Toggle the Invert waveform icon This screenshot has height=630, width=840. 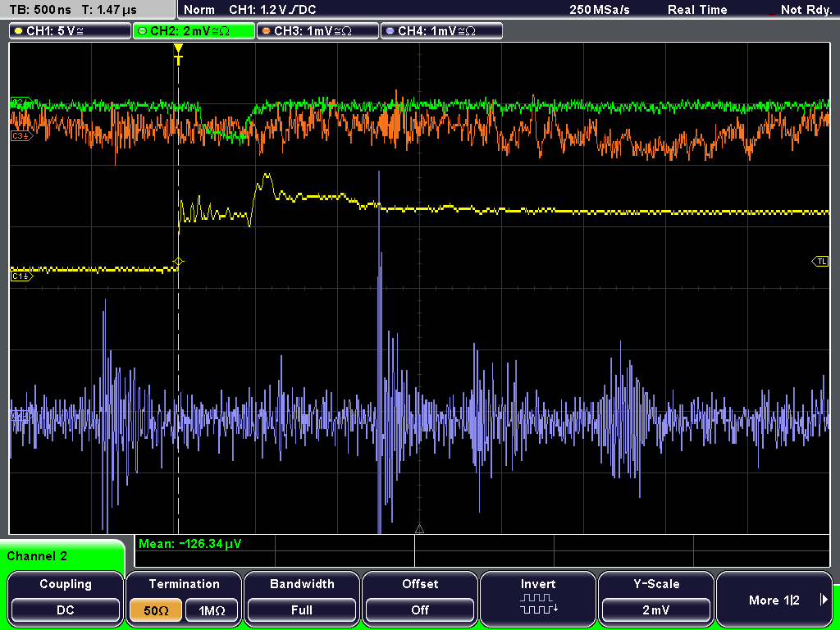(x=538, y=603)
